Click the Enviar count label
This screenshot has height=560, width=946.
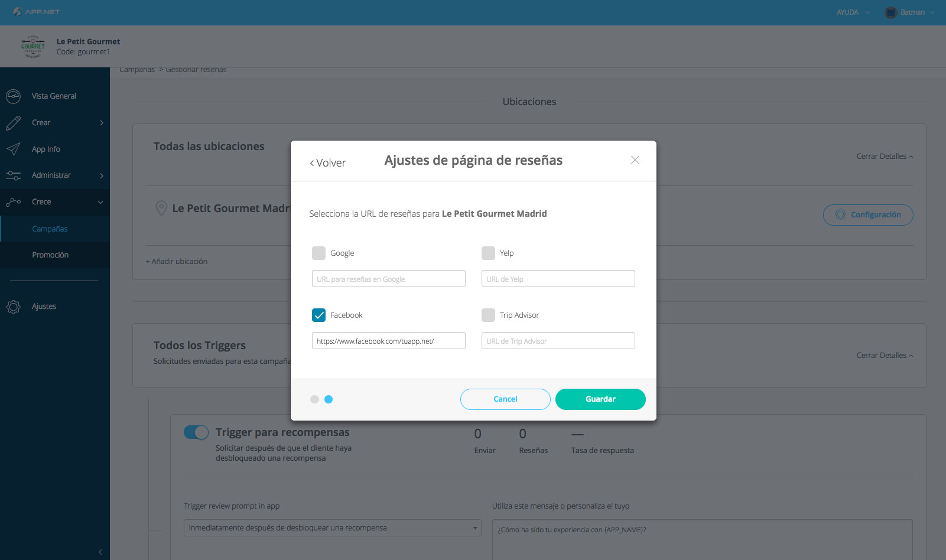pos(485,451)
